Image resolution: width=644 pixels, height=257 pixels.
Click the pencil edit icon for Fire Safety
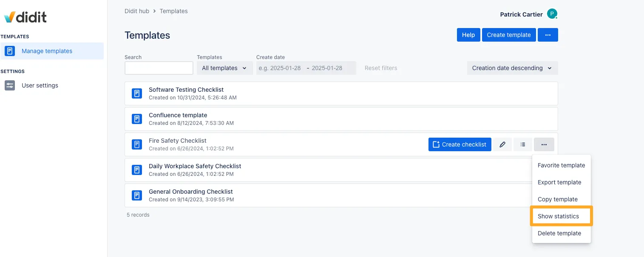(x=502, y=144)
